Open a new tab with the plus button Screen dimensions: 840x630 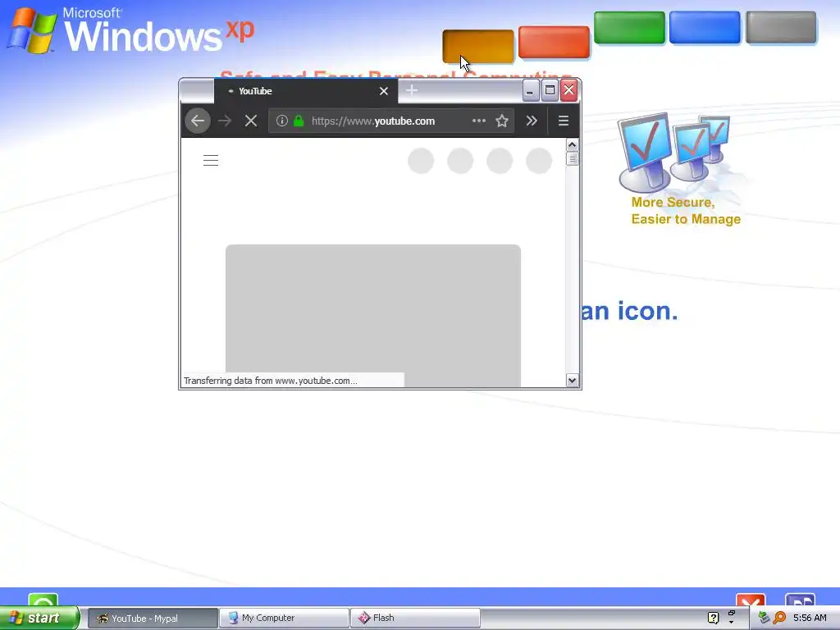pyautogui.click(x=412, y=90)
